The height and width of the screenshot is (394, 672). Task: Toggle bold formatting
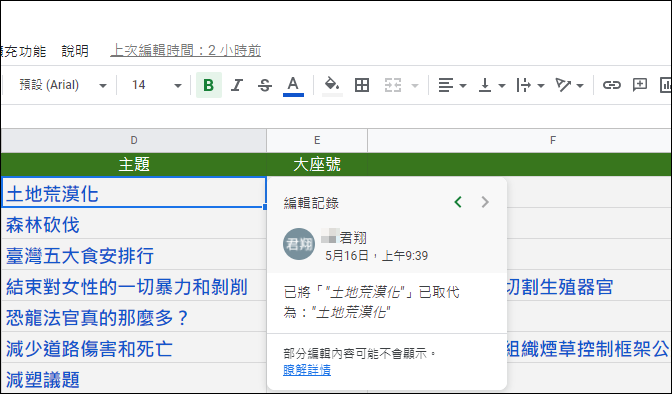point(209,85)
